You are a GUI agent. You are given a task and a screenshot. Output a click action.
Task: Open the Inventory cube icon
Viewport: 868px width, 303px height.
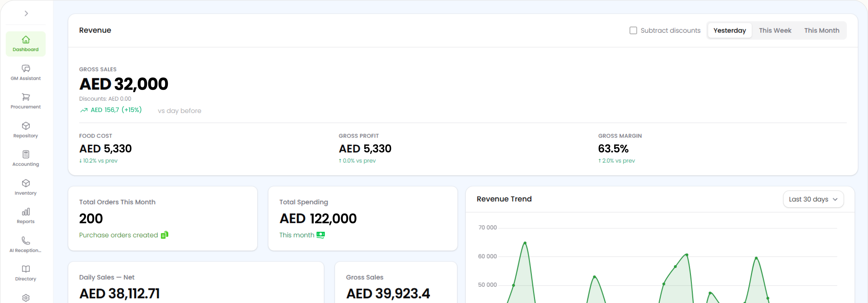[x=26, y=184]
